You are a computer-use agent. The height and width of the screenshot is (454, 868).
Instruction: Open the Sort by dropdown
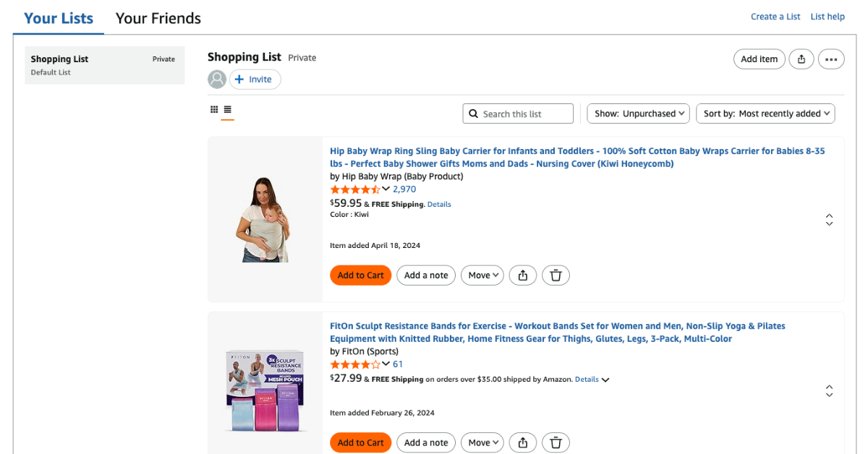tap(765, 113)
